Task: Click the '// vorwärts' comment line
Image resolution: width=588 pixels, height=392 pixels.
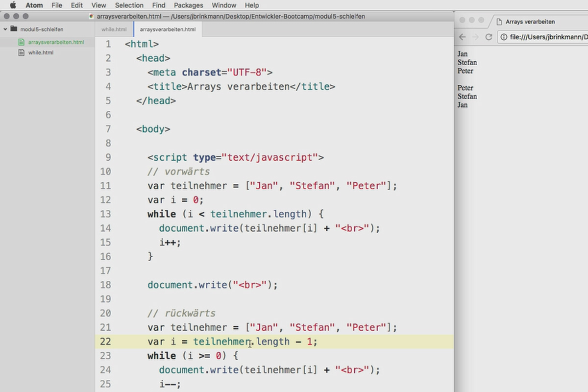Action: (x=178, y=171)
